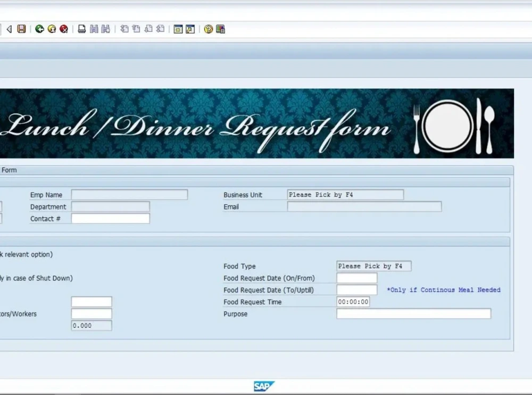Click the Customize Local Layout icon

221,29
